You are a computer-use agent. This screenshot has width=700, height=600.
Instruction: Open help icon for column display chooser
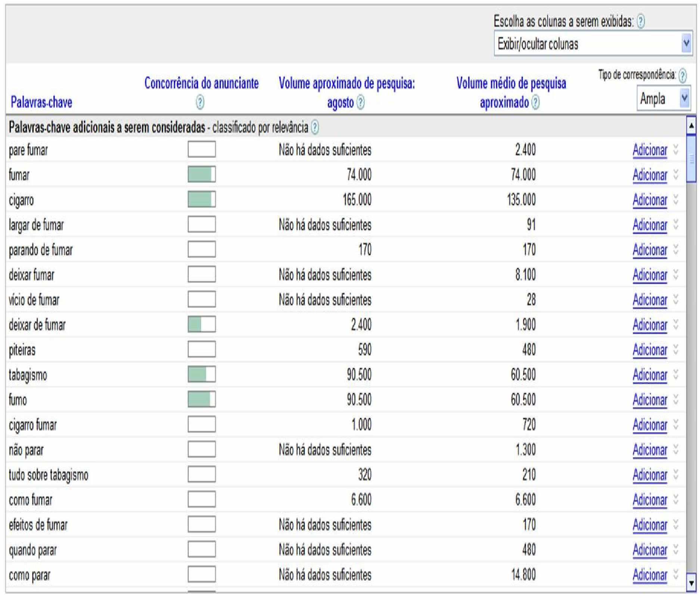(641, 21)
